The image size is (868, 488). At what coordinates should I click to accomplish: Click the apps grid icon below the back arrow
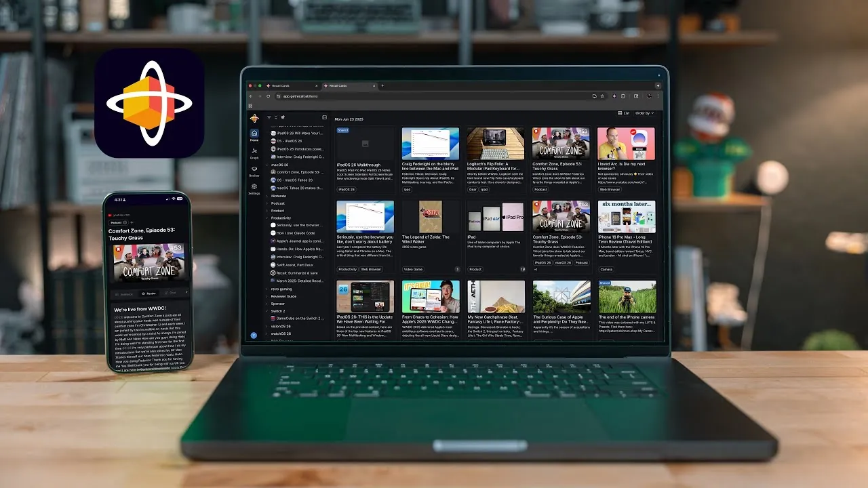coord(250,106)
